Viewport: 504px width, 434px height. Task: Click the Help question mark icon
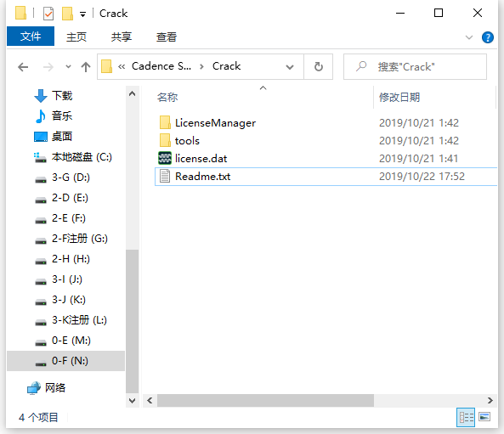tap(487, 37)
